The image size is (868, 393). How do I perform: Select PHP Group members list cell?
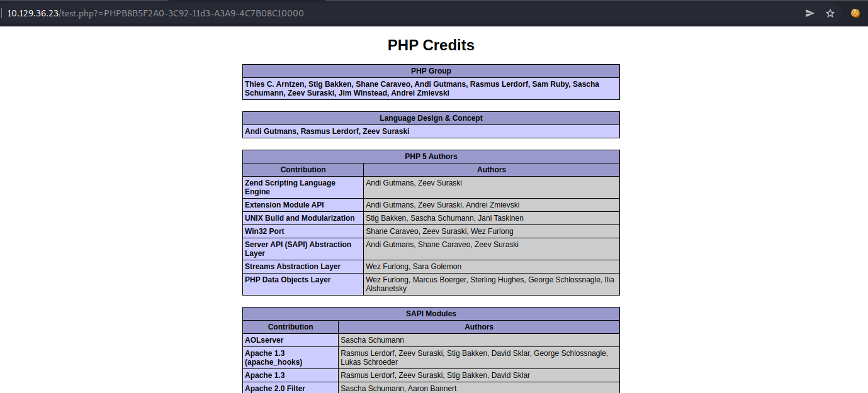point(431,89)
